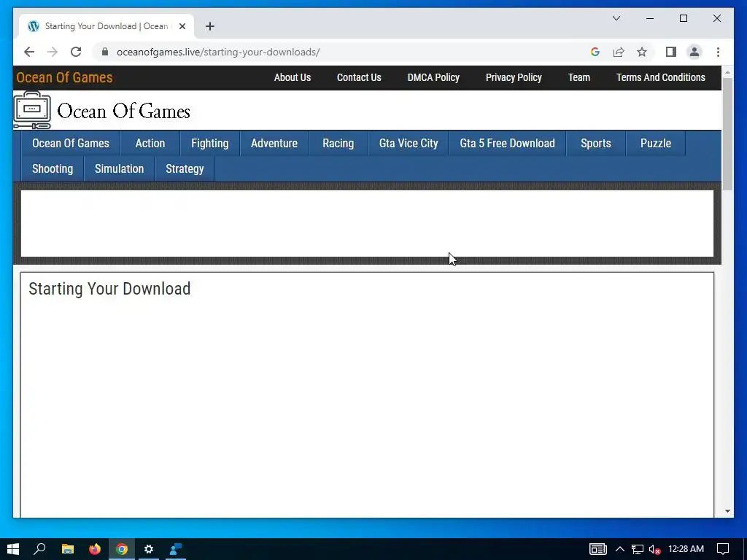
Task: Select Puzzle category
Action: [x=656, y=144]
